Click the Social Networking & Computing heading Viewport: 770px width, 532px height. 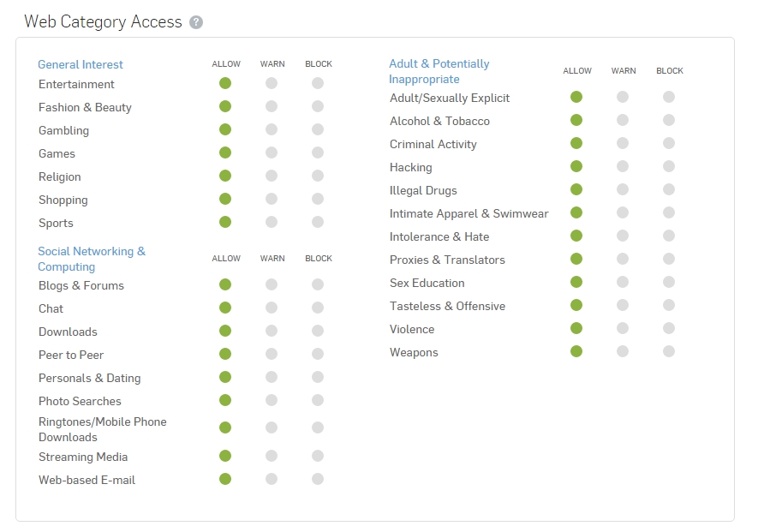(91, 259)
